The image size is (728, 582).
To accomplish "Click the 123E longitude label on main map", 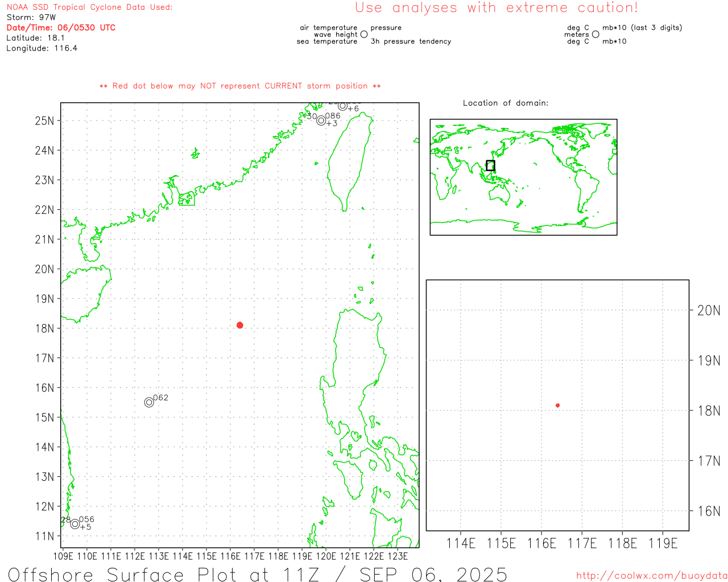I will (397, 556).
